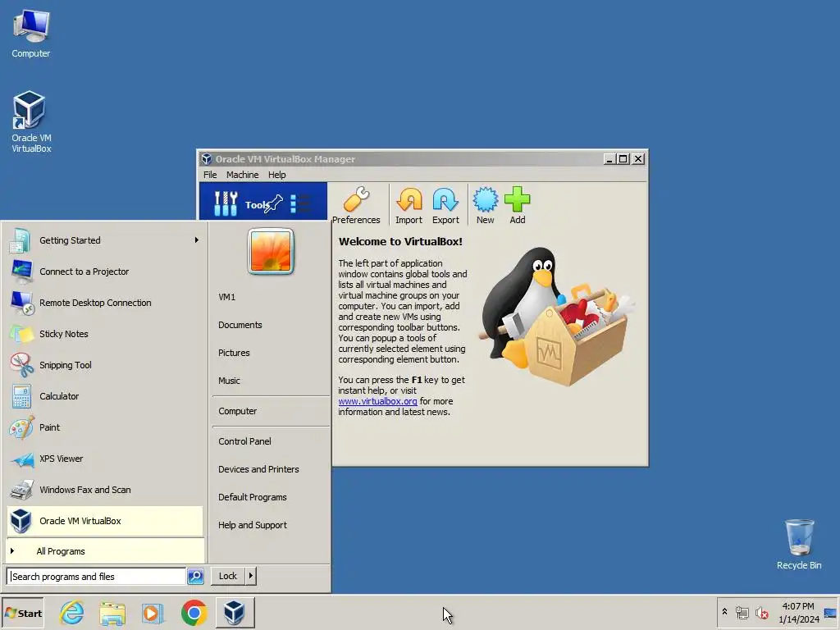Viewport: 840px width, 630px height.
Task: Open the Tools list menu icon
Action: (x=300, y=203)
